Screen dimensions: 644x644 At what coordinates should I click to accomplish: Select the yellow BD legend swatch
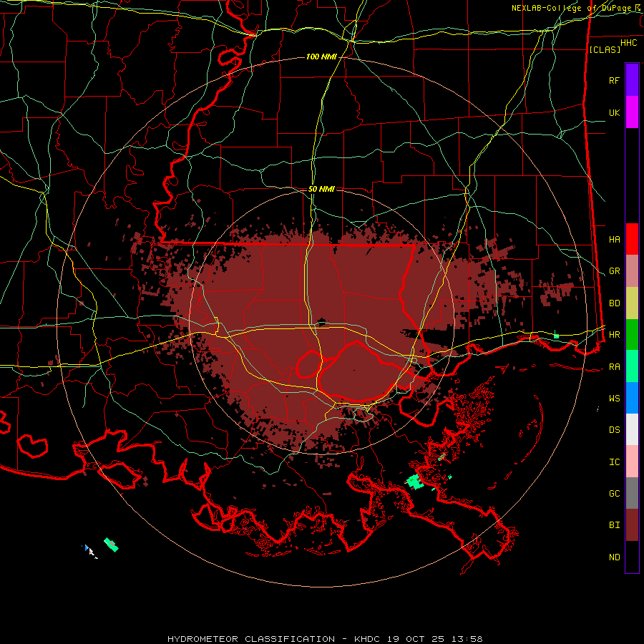point(632,303)
